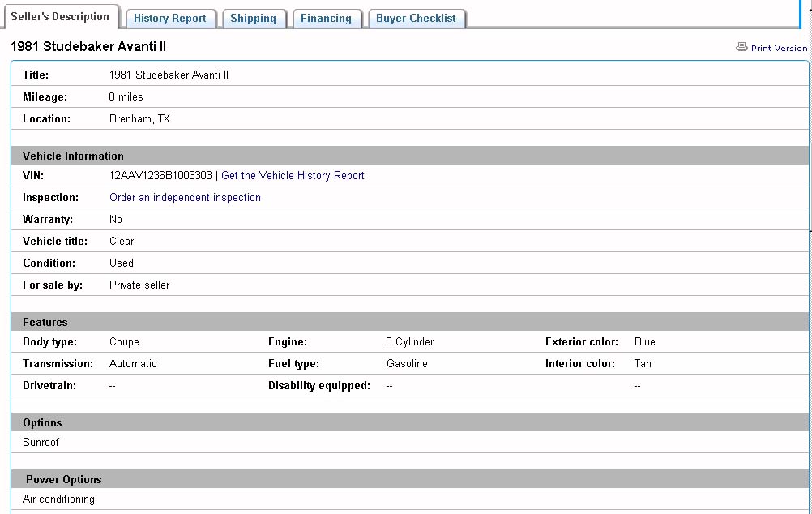This screenshot has width=812, height=514.
Task: Click the Private seller value
Action: pyautogui.click(x=139, y=285)
